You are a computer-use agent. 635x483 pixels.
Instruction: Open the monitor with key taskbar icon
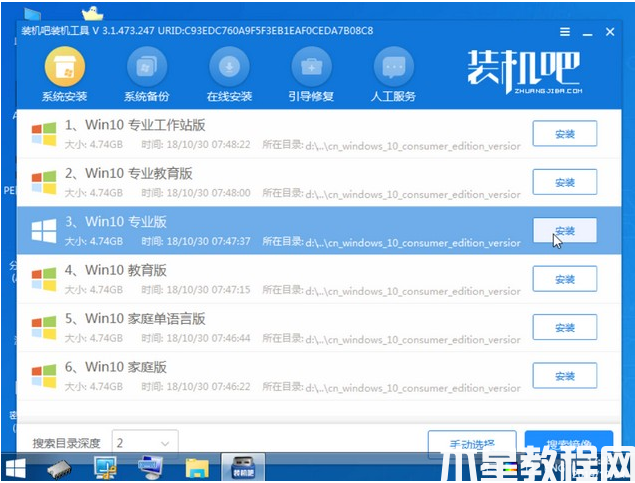[105, 468]
